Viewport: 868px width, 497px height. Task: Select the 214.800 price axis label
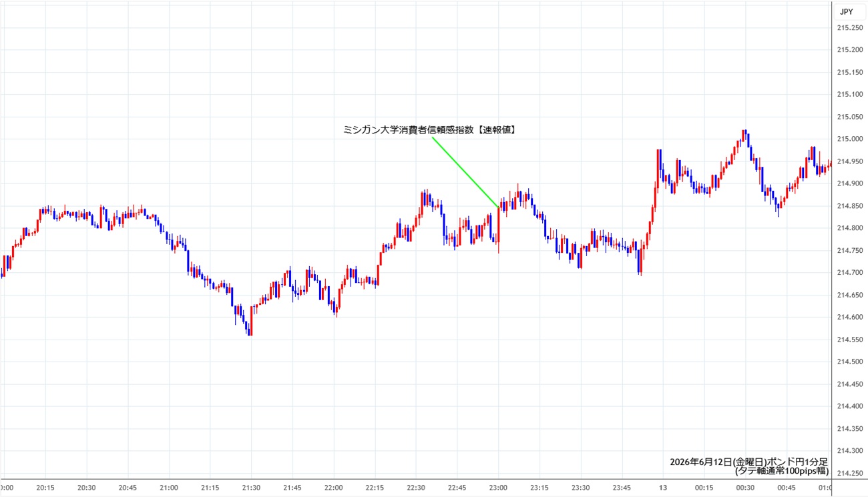click(x=850, y=228)
